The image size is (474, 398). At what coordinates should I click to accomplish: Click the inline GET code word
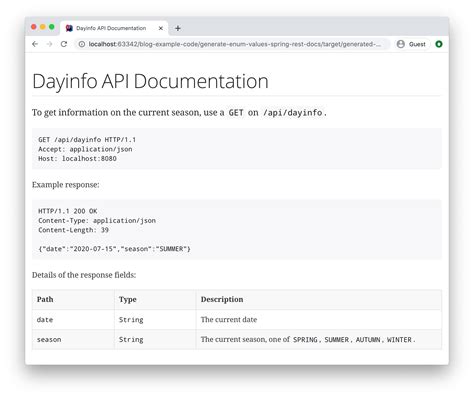pyautogui.click(x=236, y=113)
